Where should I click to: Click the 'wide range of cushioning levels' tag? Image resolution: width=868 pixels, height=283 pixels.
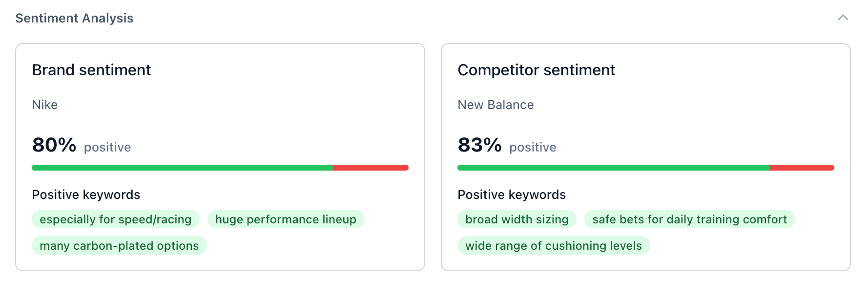click(x=554, y=245)
